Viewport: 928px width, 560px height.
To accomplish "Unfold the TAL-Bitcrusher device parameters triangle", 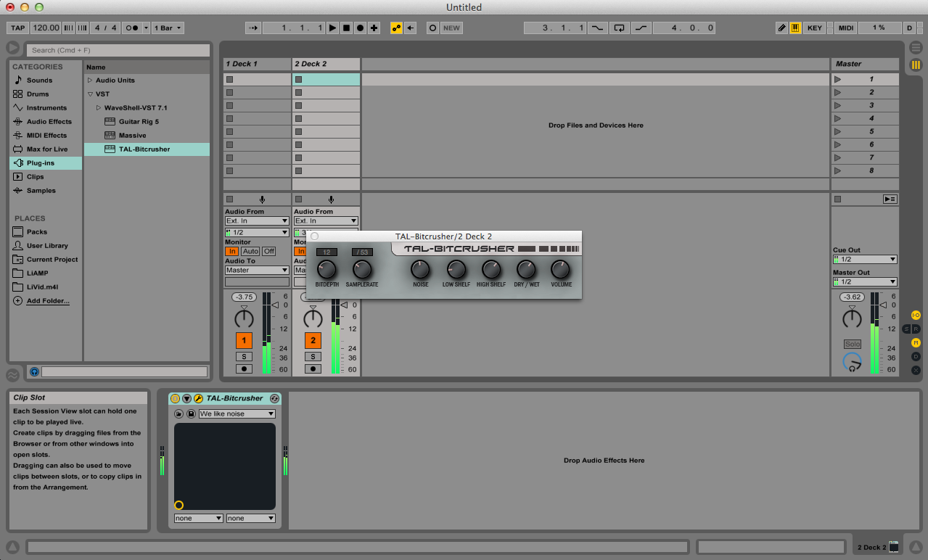I will point(186,398).
